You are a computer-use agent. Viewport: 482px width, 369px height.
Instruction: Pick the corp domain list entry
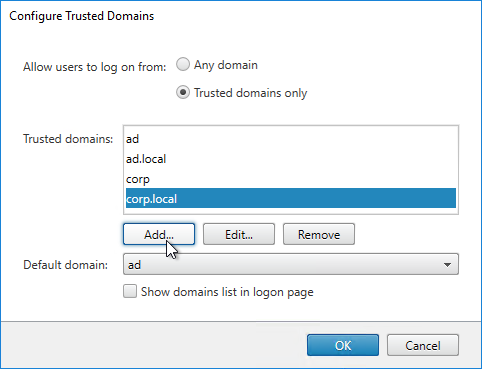[291, 179]
